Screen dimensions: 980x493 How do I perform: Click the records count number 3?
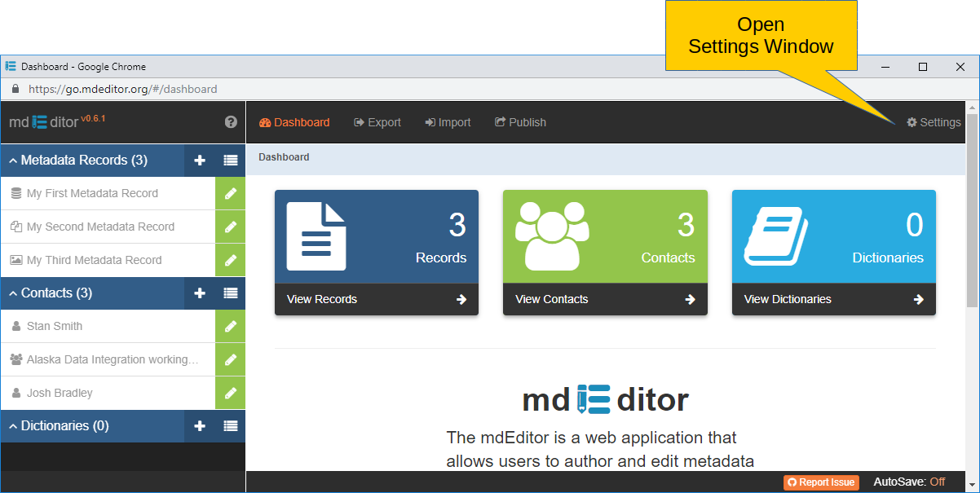click(x=457, y=224)
